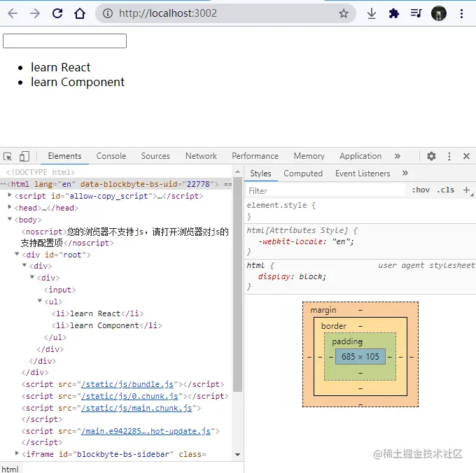Focus the Styles Filter input

tap(325, 190)
